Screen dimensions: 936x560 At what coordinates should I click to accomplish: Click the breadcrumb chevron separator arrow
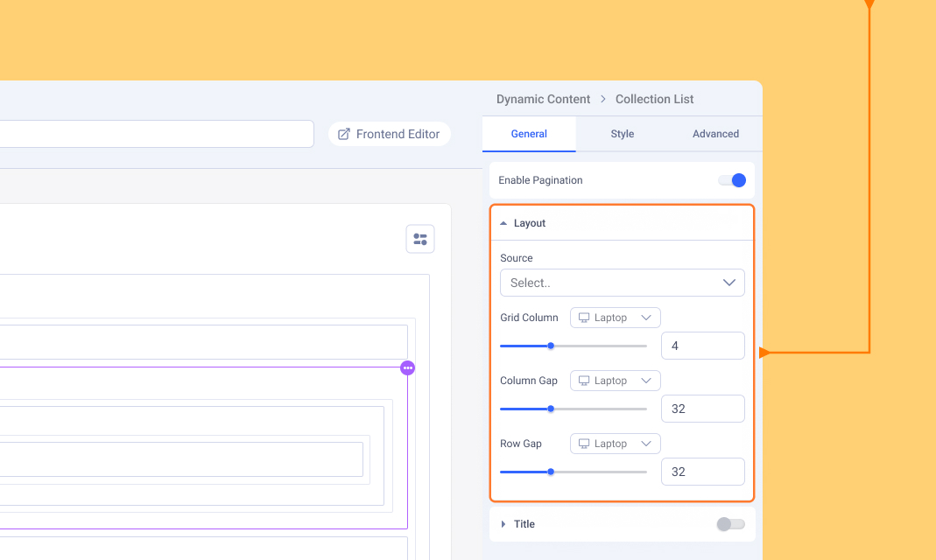point(603,100)
